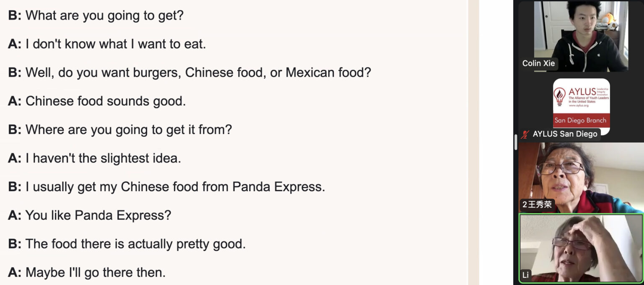The image size is (644, 285).
Task: Click the participant panel divider handle
Action: (x=516, y=142)
